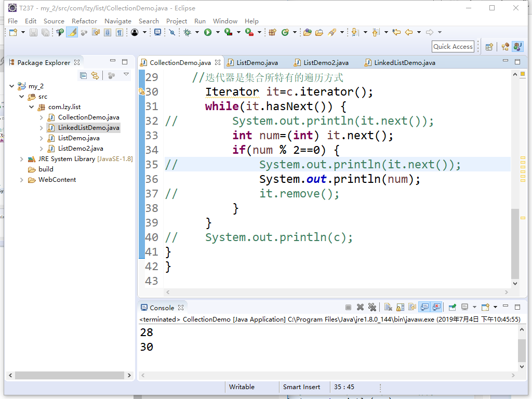Collapse the com.lzy.list package

[32, 107]
